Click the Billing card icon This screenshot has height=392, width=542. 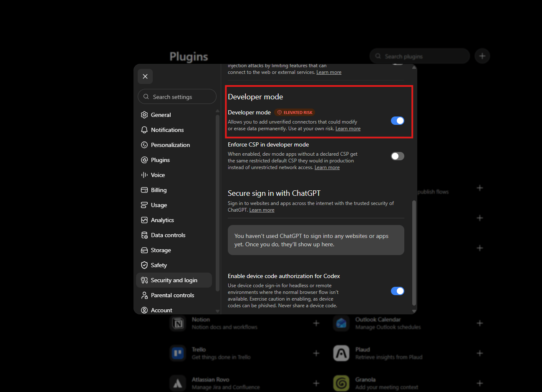pyautogui.click(x=144, y=190)
